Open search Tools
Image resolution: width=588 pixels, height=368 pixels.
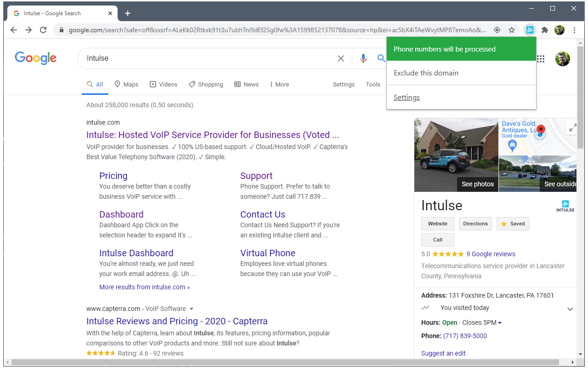point(373,85)
